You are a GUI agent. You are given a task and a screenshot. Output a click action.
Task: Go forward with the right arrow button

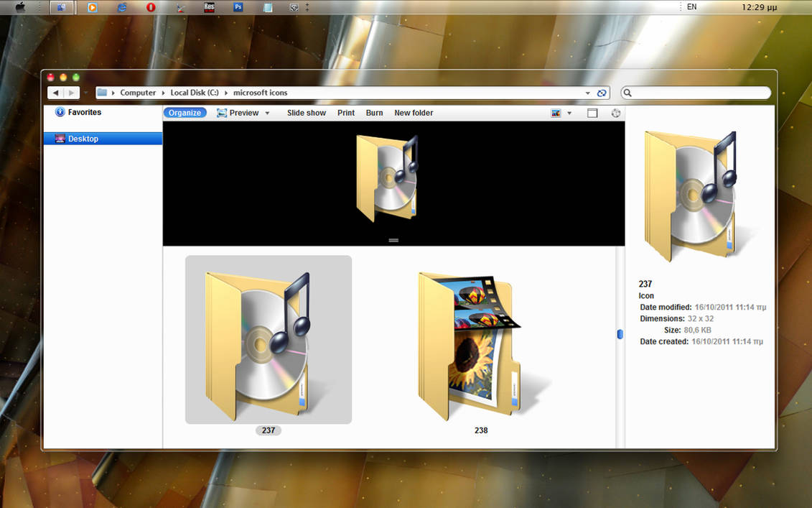tap(72, 93)
